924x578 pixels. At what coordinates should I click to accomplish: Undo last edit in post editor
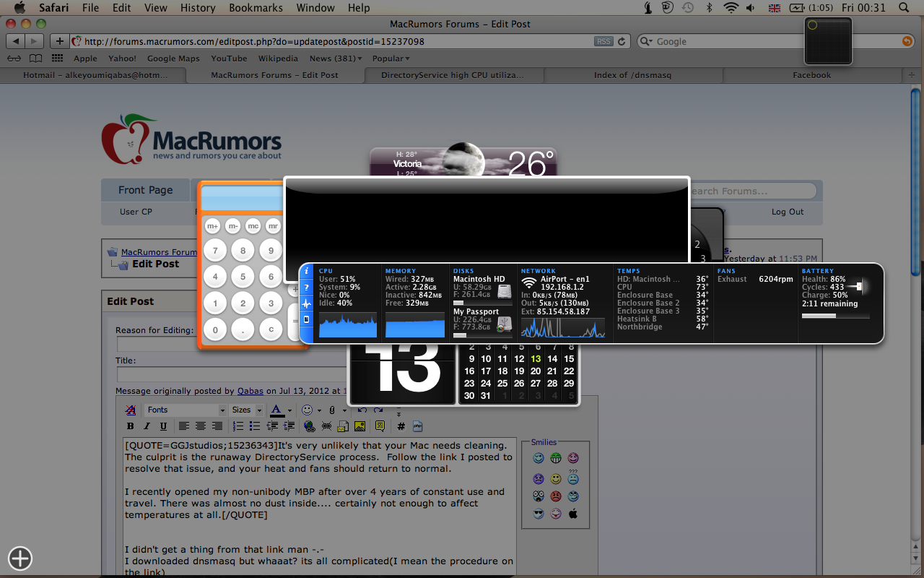(x=362, y=410)
